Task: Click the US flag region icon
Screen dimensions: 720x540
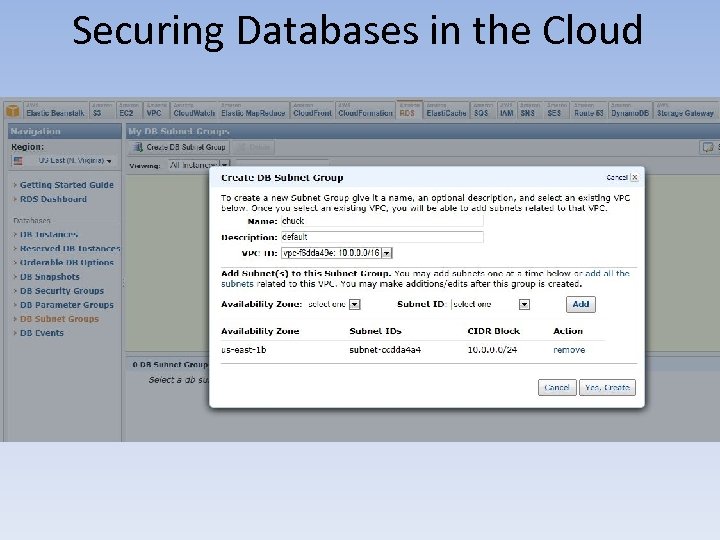Action: tap(18, 161)
